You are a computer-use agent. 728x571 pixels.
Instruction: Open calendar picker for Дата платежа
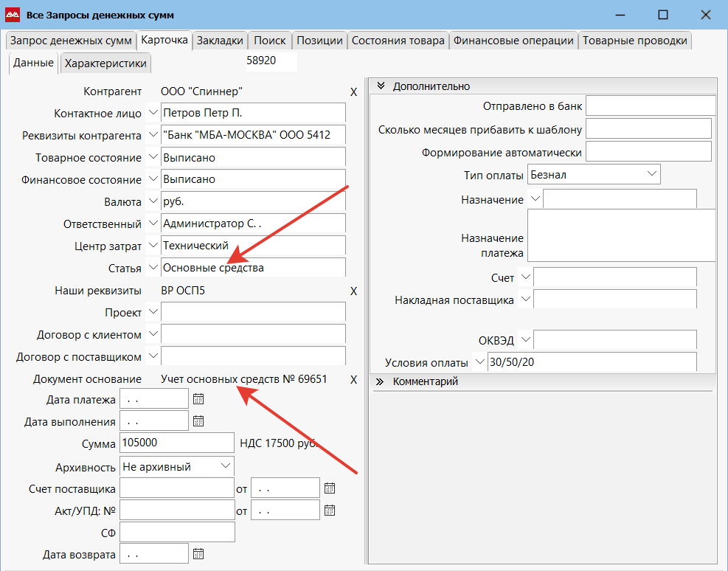click(198, 399)
